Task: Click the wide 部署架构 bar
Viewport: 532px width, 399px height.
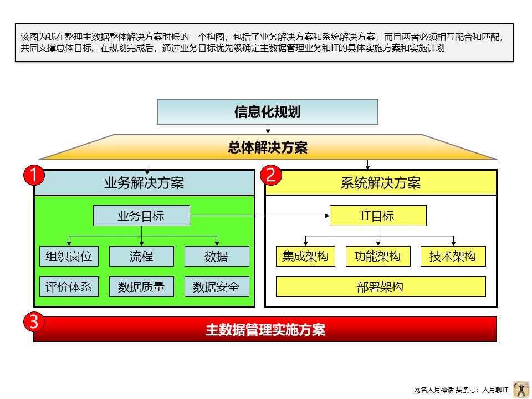Action: 381,287
